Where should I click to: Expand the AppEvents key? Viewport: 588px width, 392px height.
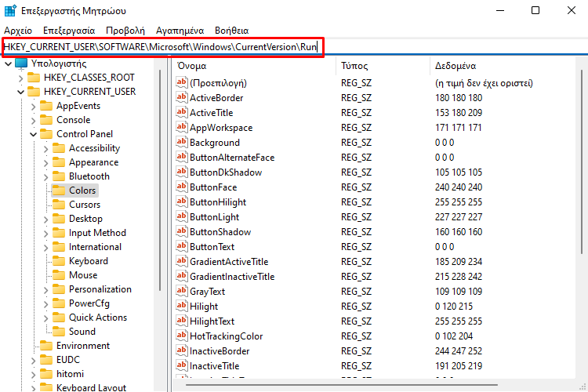point(34,106)
